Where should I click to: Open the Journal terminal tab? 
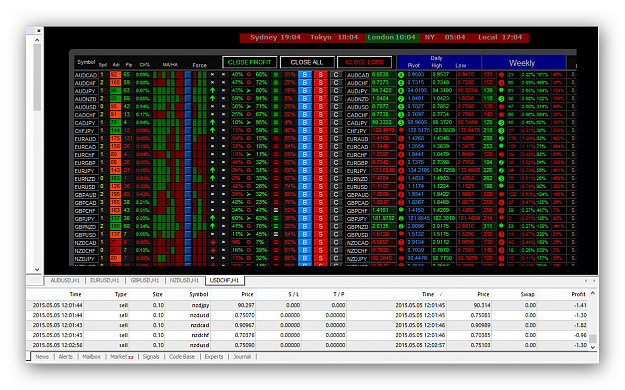coord(242,357)
